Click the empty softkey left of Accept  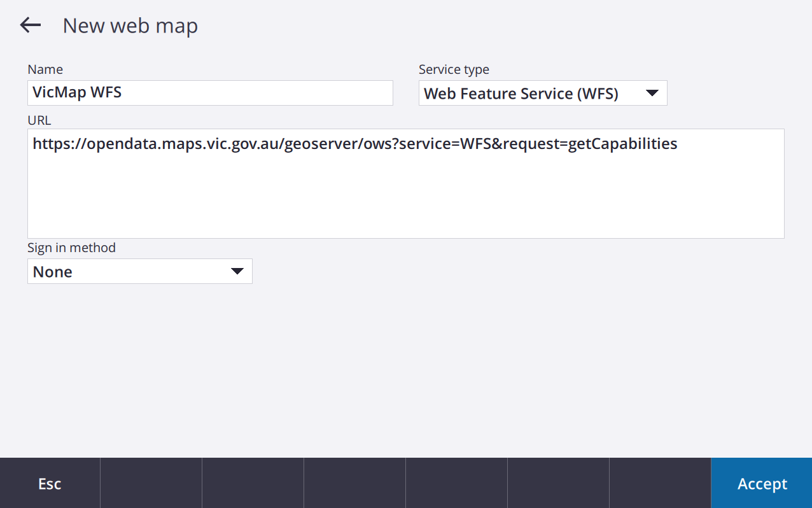[x=660, y=483]
